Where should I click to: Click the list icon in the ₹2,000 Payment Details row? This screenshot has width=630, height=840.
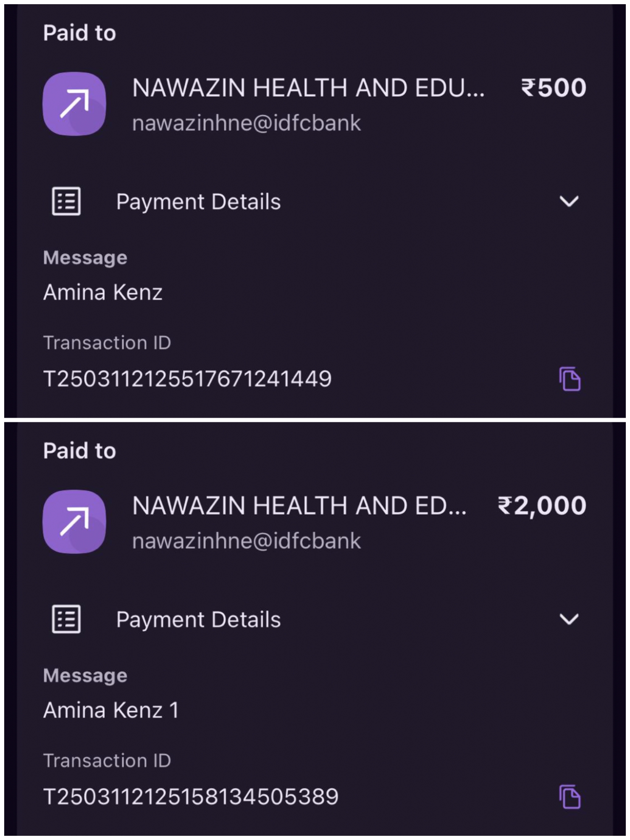pyautogui.click(x=66, y=619)
